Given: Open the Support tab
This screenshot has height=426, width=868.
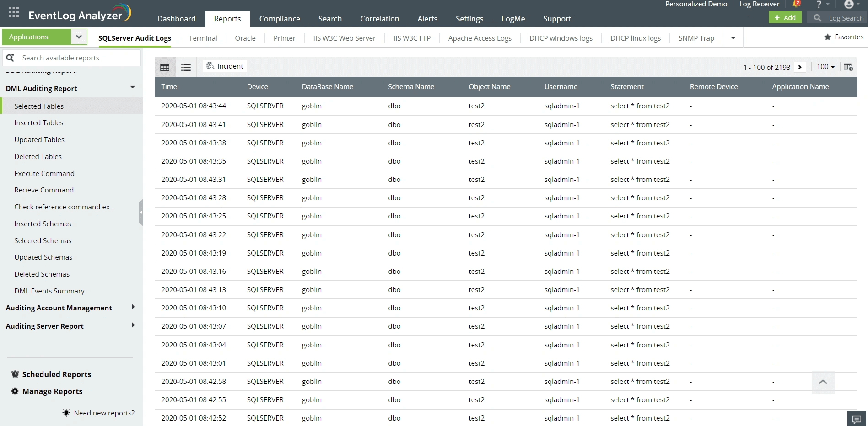Looking at the screenshot, I should [557, 19].
